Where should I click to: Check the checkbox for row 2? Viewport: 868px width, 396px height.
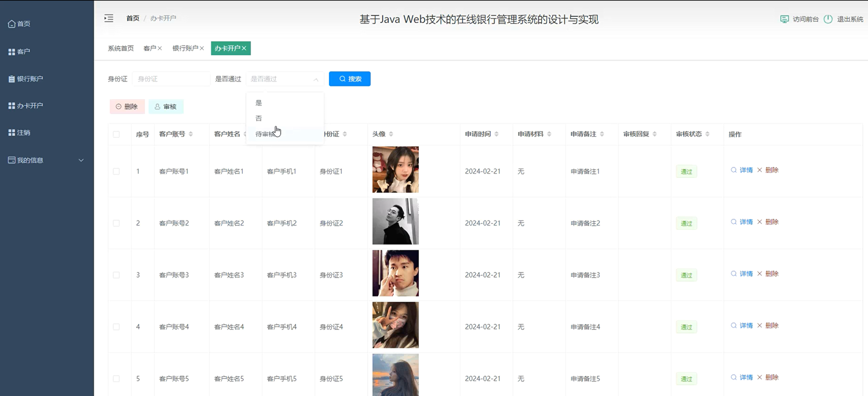pyautogui.click(x=116, y=223)
